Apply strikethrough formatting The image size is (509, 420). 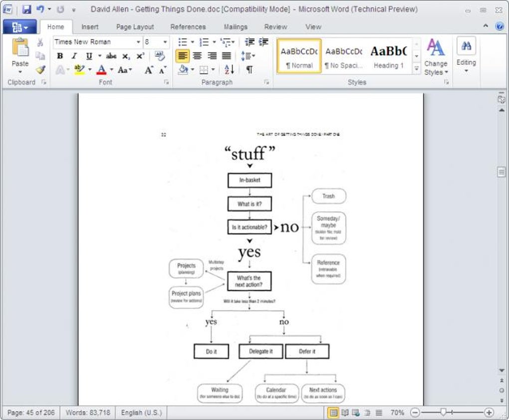(x=111, y=56)
